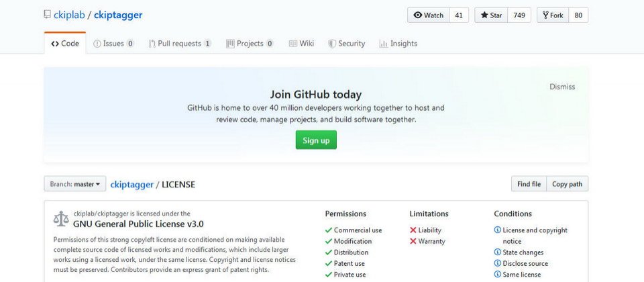The height and width of the screenshot is (282, 644).
Task: Click info icon beside Same license
Action: point(497,275)
